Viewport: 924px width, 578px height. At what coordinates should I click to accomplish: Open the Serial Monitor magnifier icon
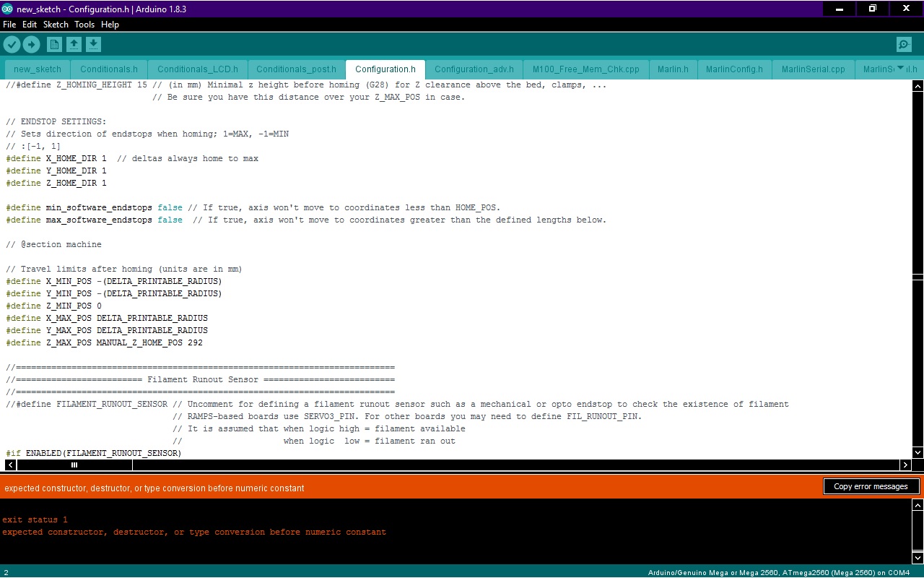[903, 44]
